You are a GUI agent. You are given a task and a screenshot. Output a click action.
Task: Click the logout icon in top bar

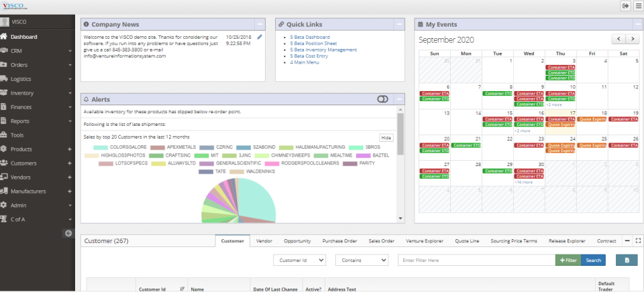pyautogui.click(x=625, y=6)
